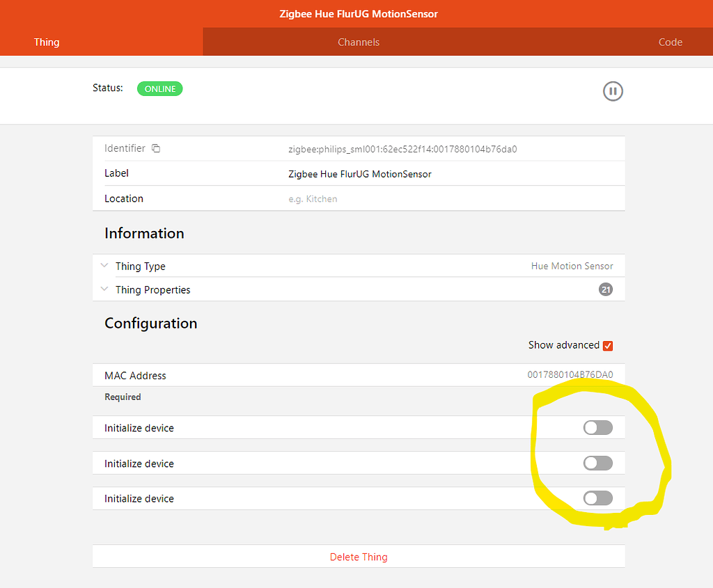713x588 pixels.
Task: Click the Thing Properties count badge showing 21
Action: [605, 289]
